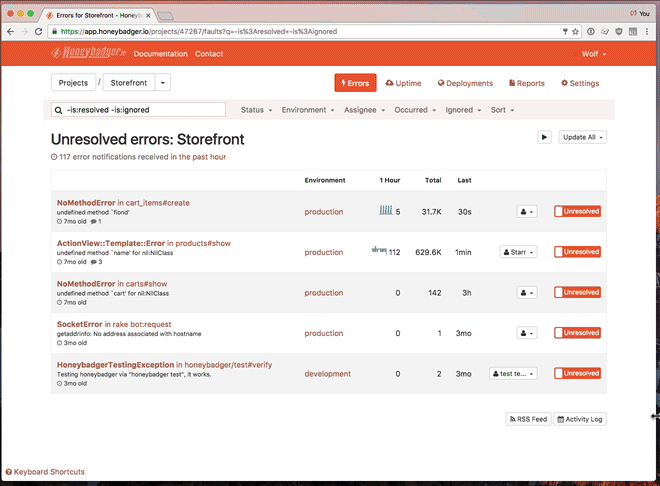Image resolution: width=660 pixels, height=486 pixels.
Task: Expand the Status filter dropdown
Action: point(255,110)
